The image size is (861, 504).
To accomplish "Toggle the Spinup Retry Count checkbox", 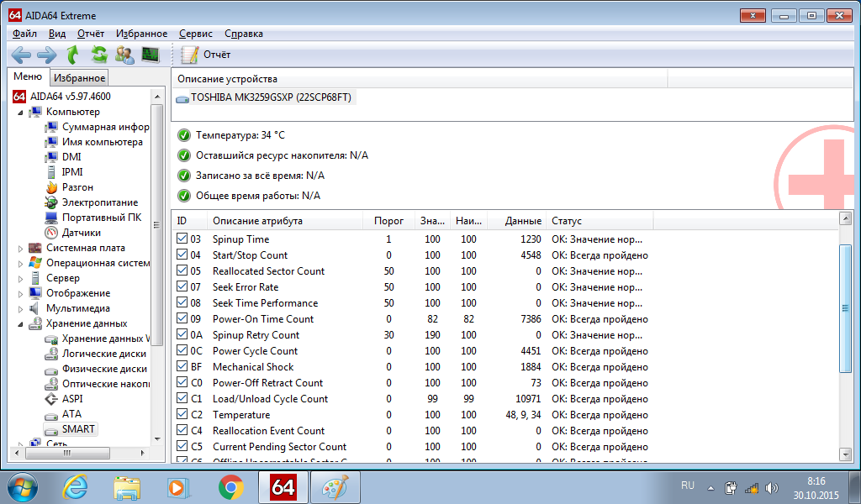I will (182, 334).
